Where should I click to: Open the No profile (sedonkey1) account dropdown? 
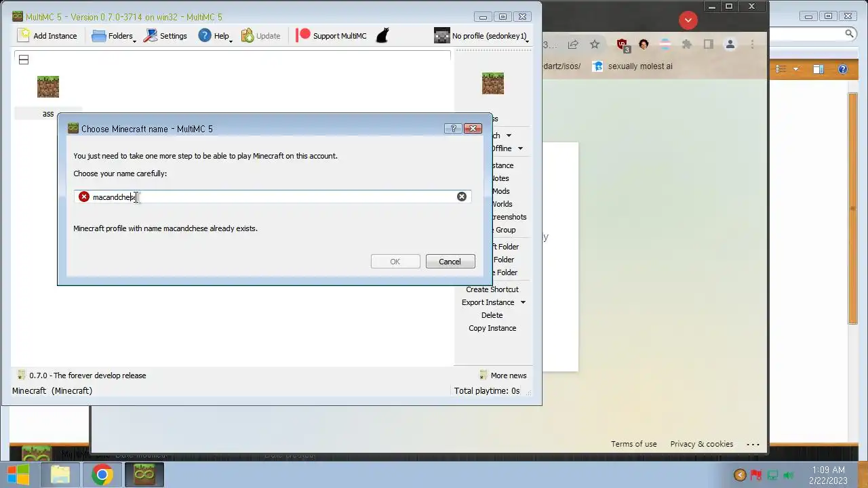pos(481,36)
